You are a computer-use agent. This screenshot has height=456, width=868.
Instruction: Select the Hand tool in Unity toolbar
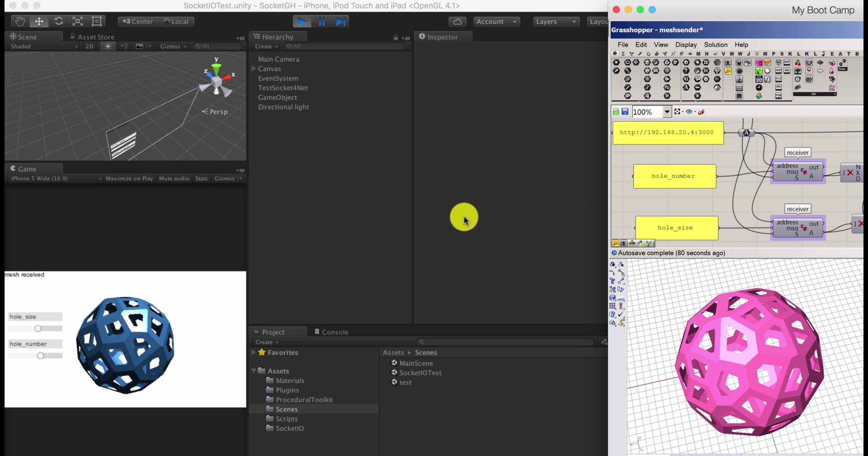click(20, 21)
